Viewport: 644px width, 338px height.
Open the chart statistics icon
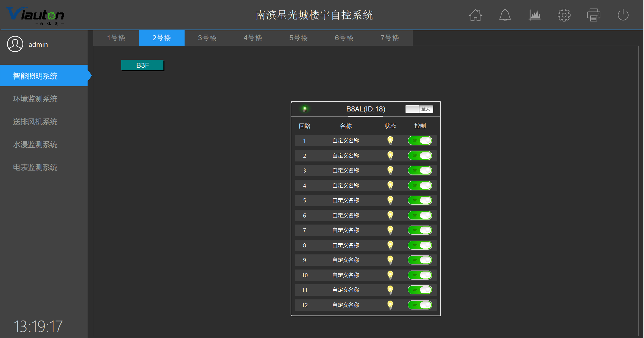point(534,15)
